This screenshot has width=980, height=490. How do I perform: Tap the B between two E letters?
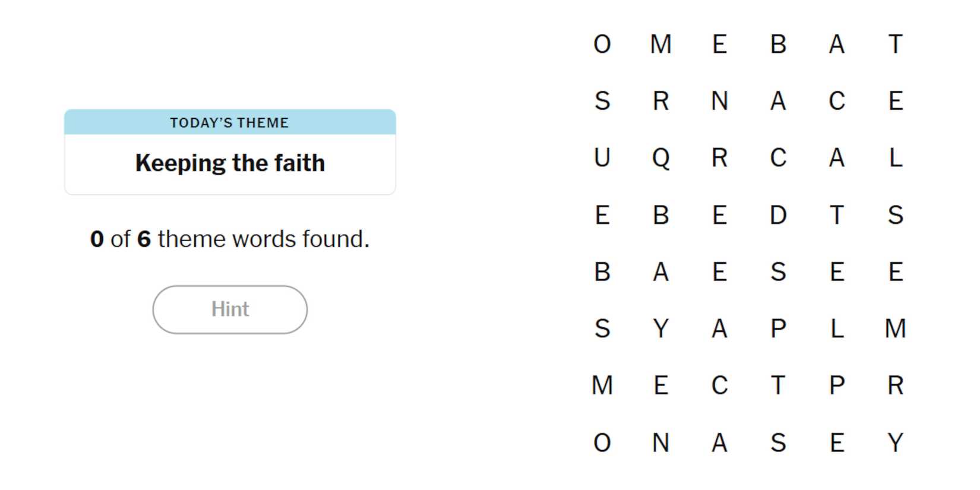tap(660, 215)
